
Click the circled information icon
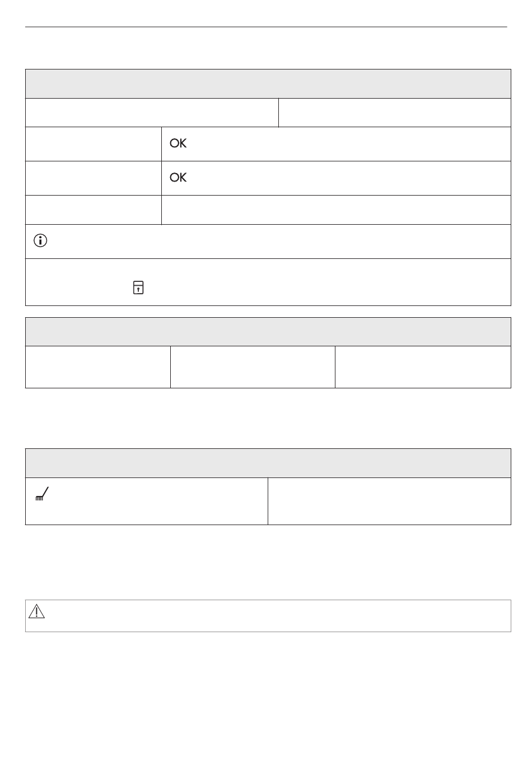tap(41, 241)
